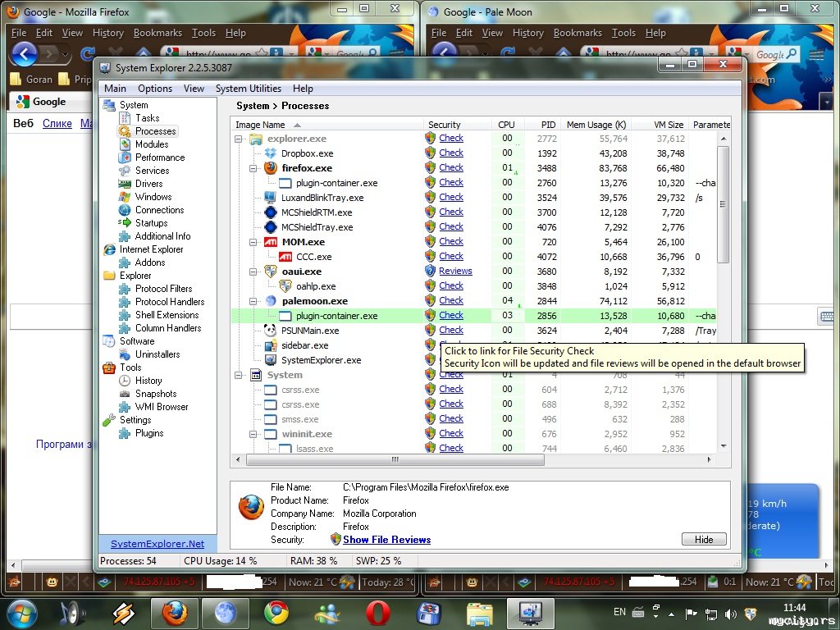
Task: Show hidden tray icons arrow
Action: tap(672, 614)
